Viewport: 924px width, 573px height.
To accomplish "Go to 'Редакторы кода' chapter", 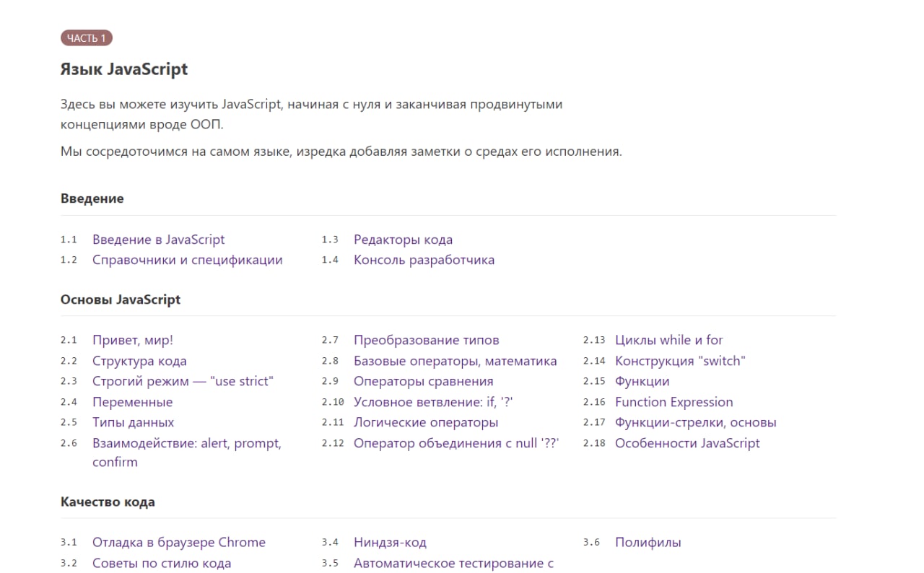I will coord(403,240).
